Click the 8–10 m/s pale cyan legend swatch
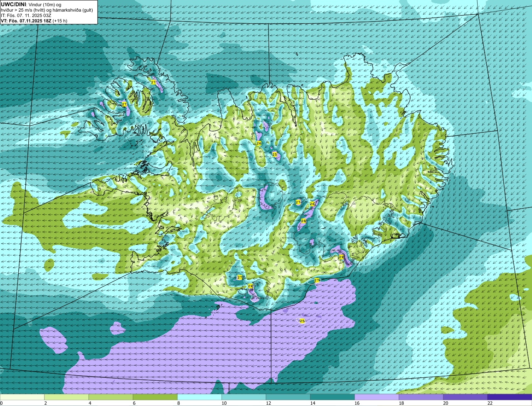 tap(199, 397)
